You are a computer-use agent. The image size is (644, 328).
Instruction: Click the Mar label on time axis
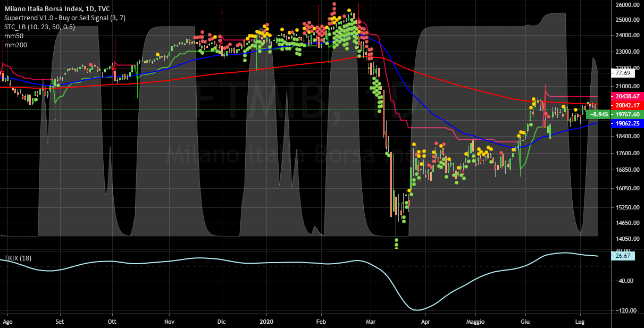click(371, 322)
